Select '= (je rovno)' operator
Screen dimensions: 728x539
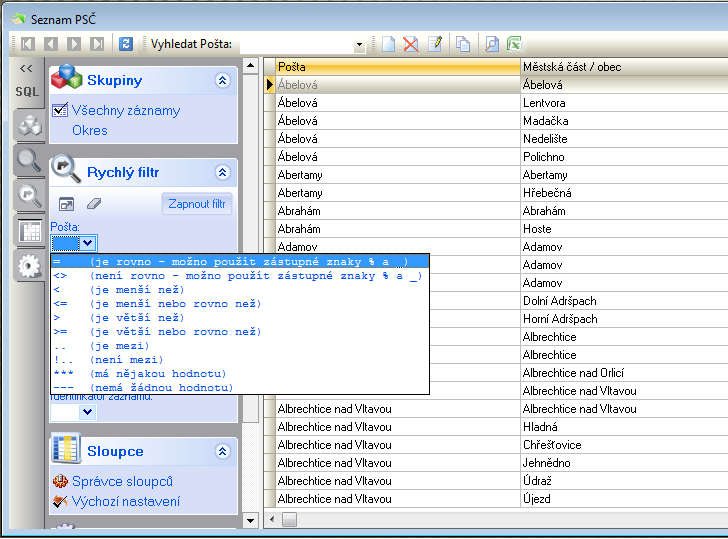tap(240, 262)
